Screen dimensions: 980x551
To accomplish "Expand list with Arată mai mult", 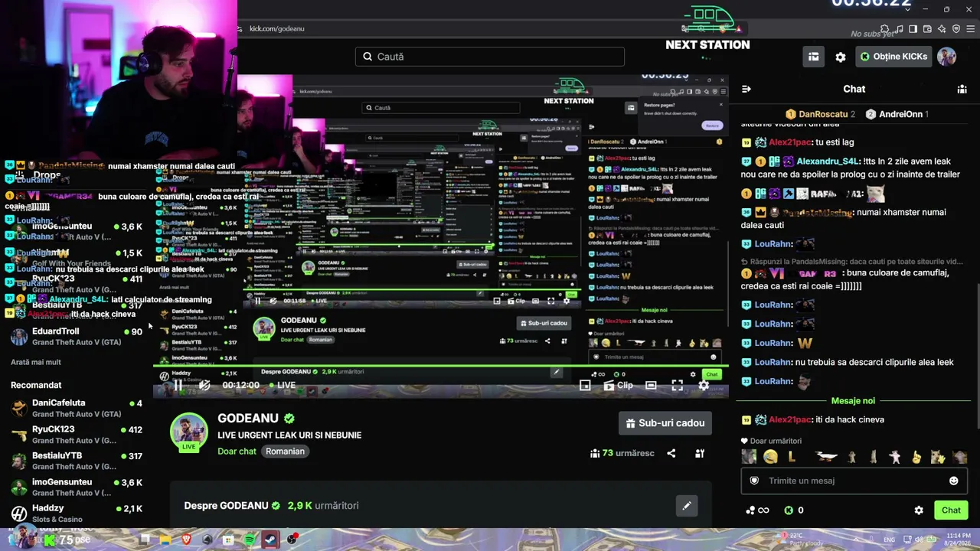I will (36, 362).
